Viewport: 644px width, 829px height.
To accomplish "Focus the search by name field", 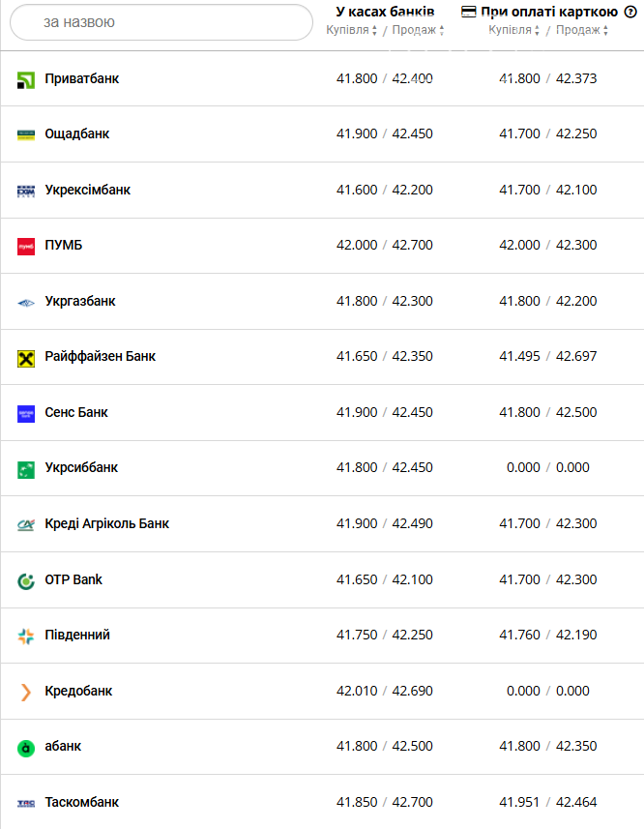I will click(x=161, y=22).
